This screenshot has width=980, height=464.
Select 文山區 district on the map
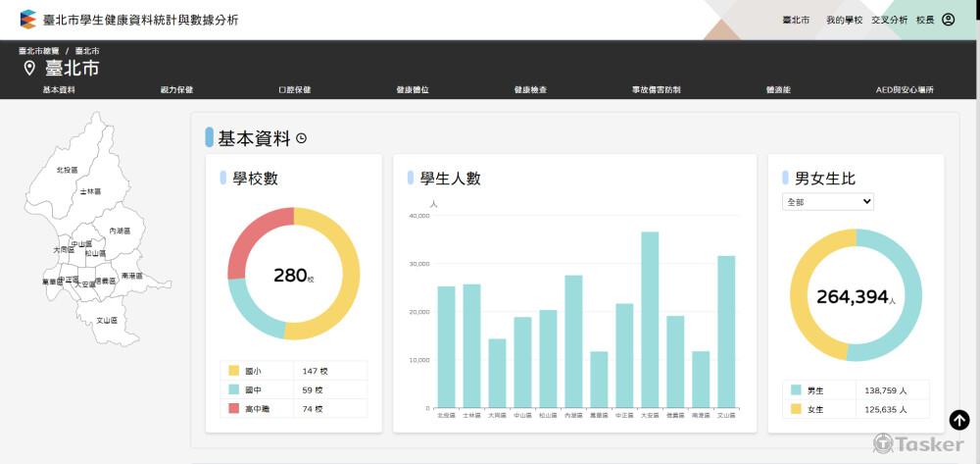click(106, 320)
